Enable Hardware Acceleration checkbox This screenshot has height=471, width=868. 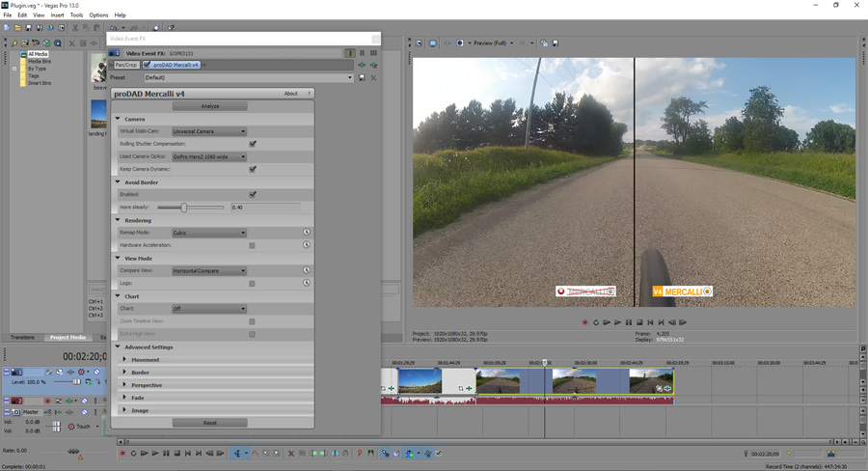pyautogui.click(x=252, y=245)
